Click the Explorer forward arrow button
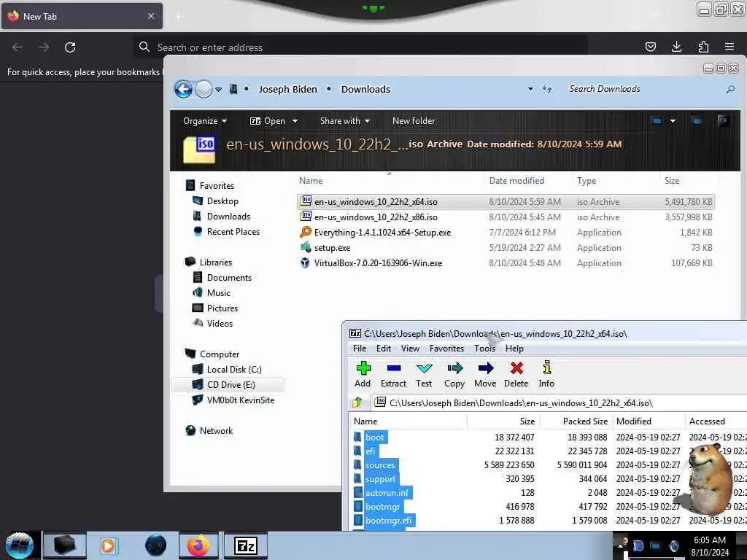The image size is (747, 560). click(204, 89)
